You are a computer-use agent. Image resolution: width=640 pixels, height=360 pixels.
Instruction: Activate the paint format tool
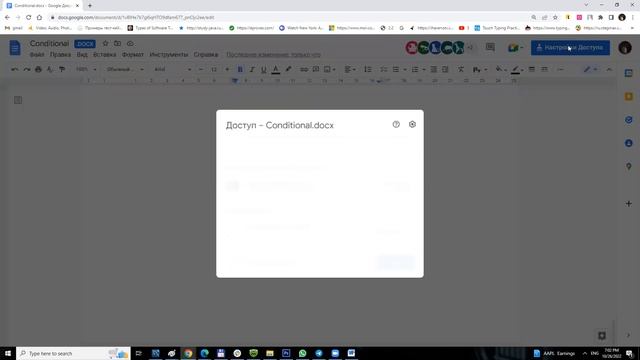pyautogui.click(x=62, y=69)
